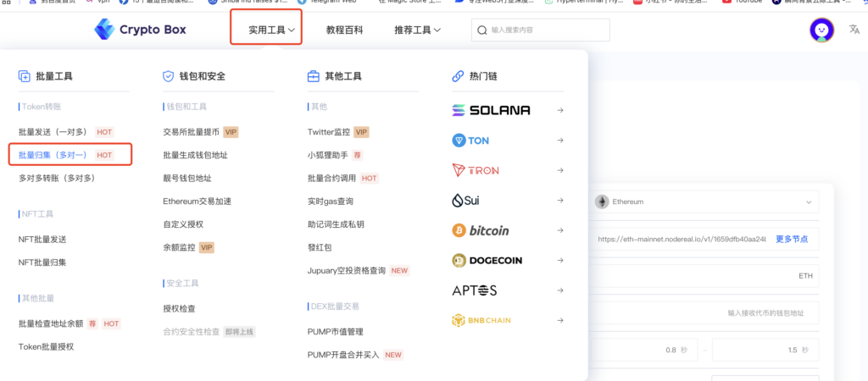Open 余额监控 tool
Viewport: 868px width, 381px height.
pyautogui.click(x=180, y=248)
